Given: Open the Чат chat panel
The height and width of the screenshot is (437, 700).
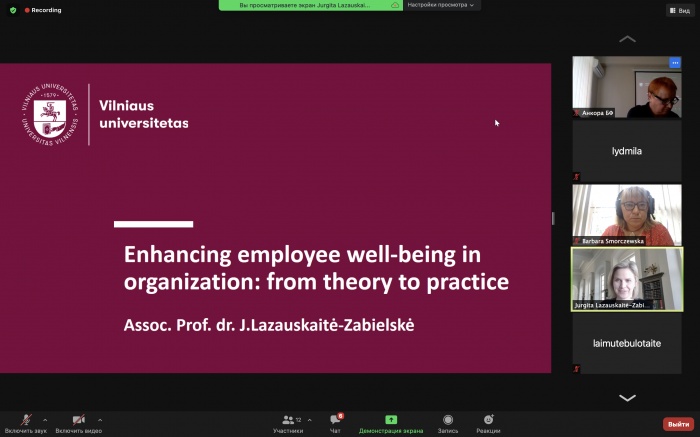Looking at the screenshot, I should click(x=335, y=420).
